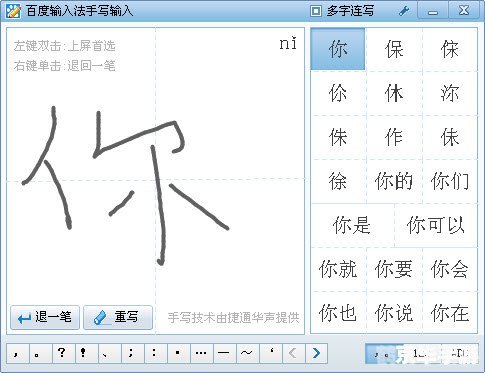This screenshot has height=373, width=485.
Task: Insert the exclamation mark key
Action: 86,353
